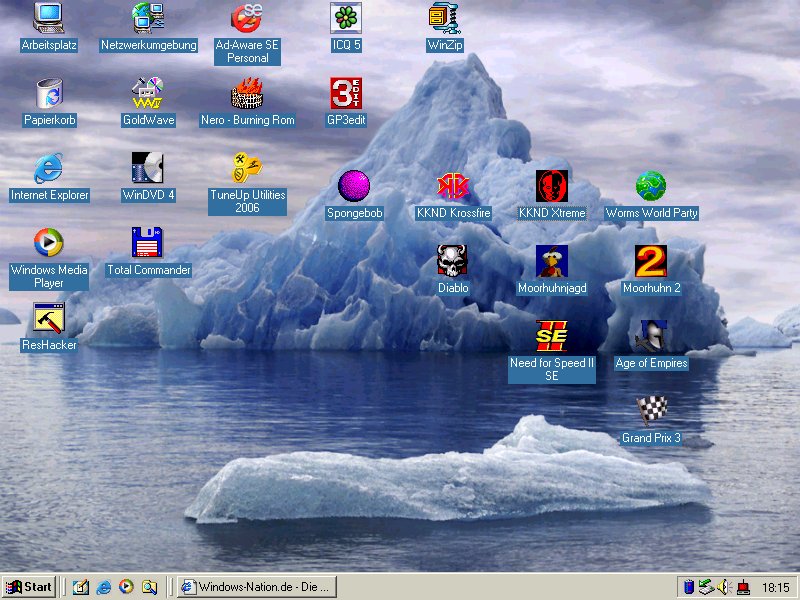This screenshot has width=800, height=600.
Task: Open the Arbeitsplatz desktop icon
Action: [x=49, y=18]
